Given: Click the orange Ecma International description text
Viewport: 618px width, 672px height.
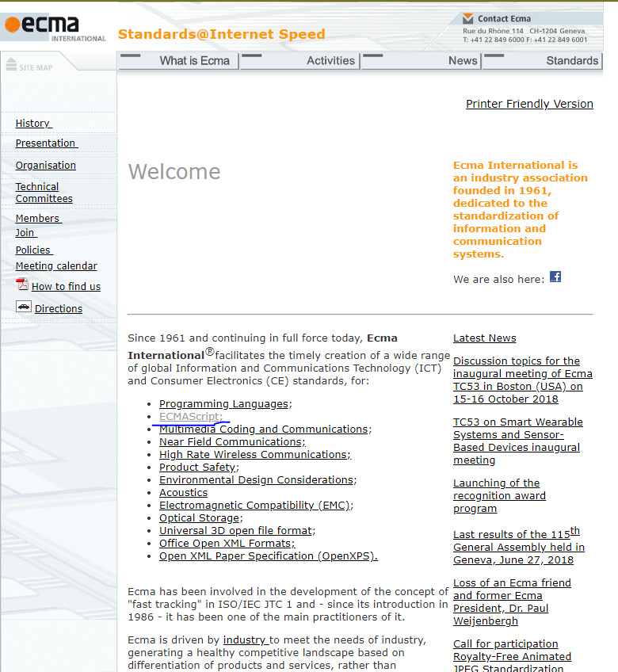Looking at the screenshot, I should click(x=521, y=209).
